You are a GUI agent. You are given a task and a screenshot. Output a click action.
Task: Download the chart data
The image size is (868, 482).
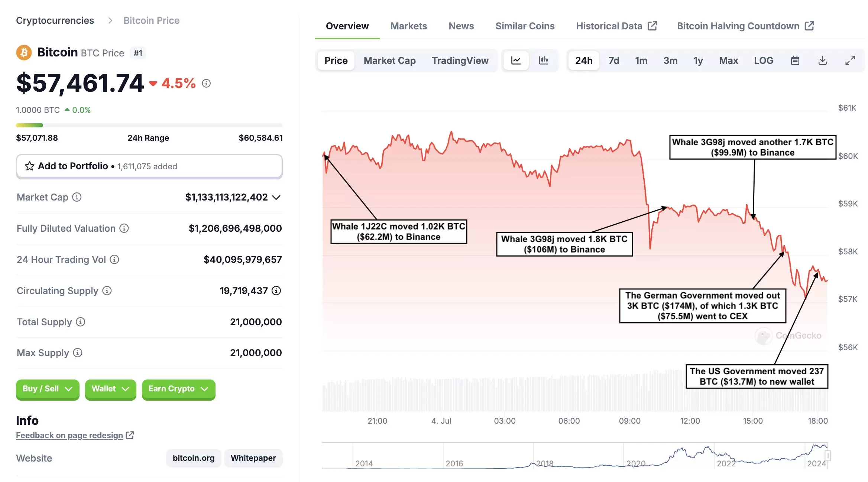click(x=822, y=61)
